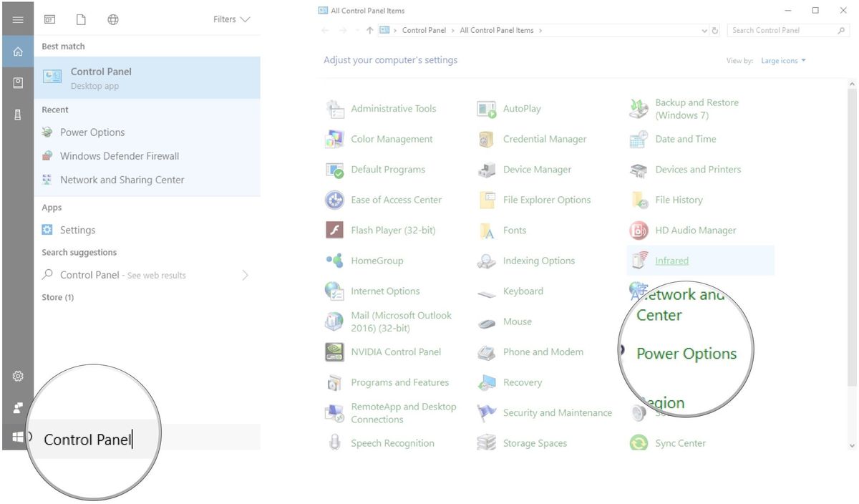Screen dimensions: 859x504
Task: Open HD Audio Manager
Action: 694,230
